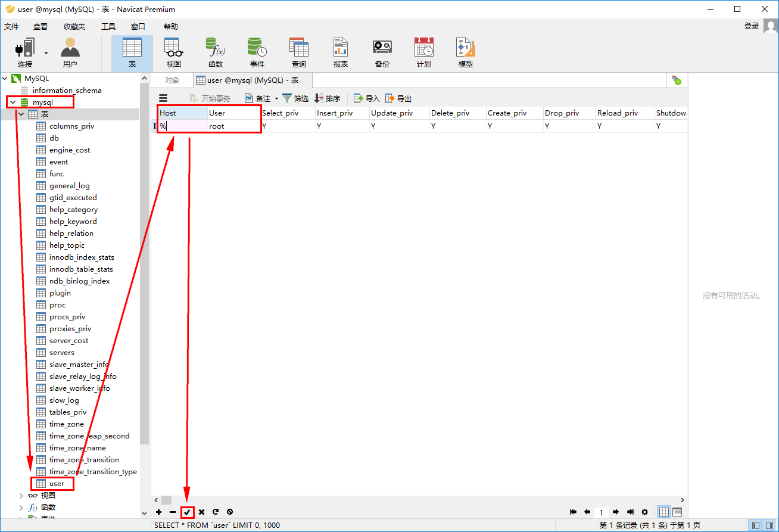Click the new tab icon at top right
The height and width of the screenshot is (532, 779).
click(x=676, y=80)
